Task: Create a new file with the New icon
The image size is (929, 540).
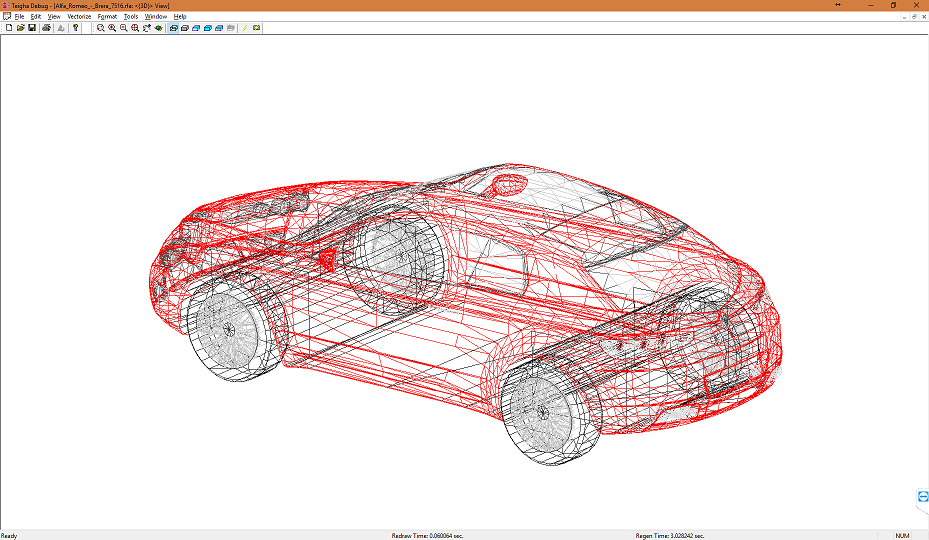Action: click(x=9, y=28)
